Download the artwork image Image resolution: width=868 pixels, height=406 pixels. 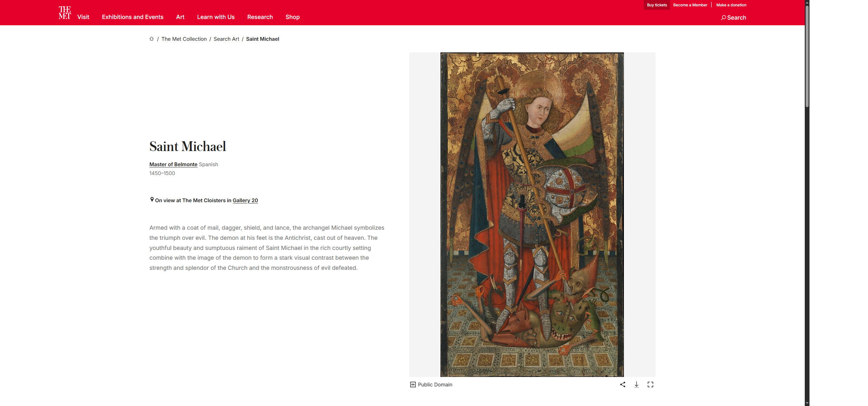point(636,385)
